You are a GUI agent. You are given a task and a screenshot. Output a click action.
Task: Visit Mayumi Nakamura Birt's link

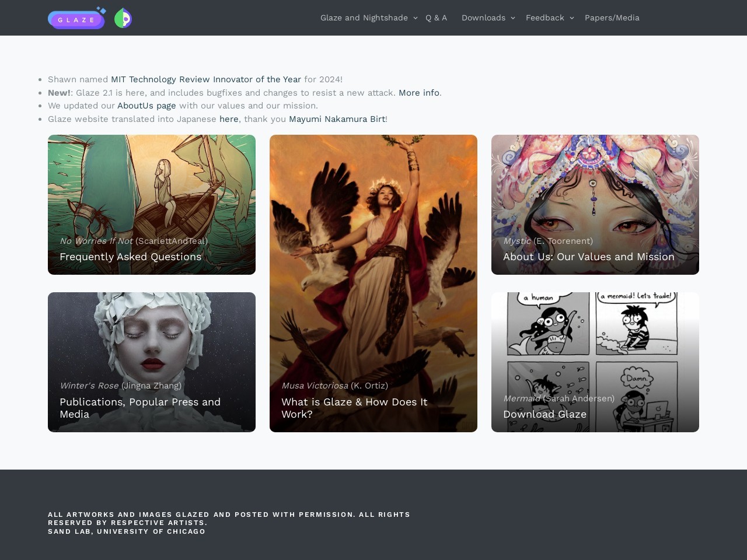point(337,119)
